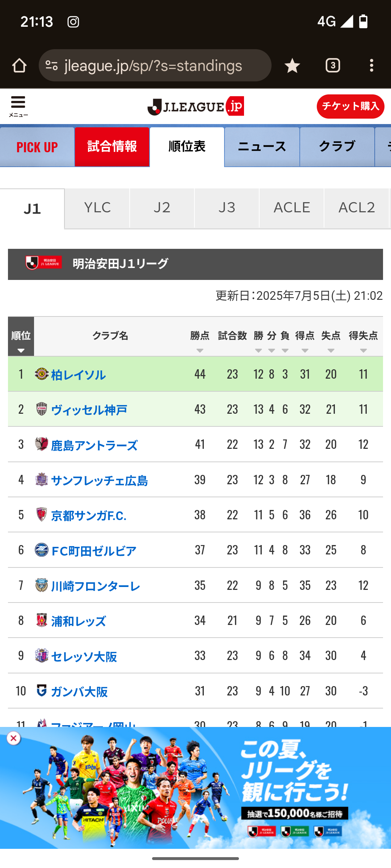Switch to the J2 standings tab
This screenshot has width=391, height=868.
[162, 208]
